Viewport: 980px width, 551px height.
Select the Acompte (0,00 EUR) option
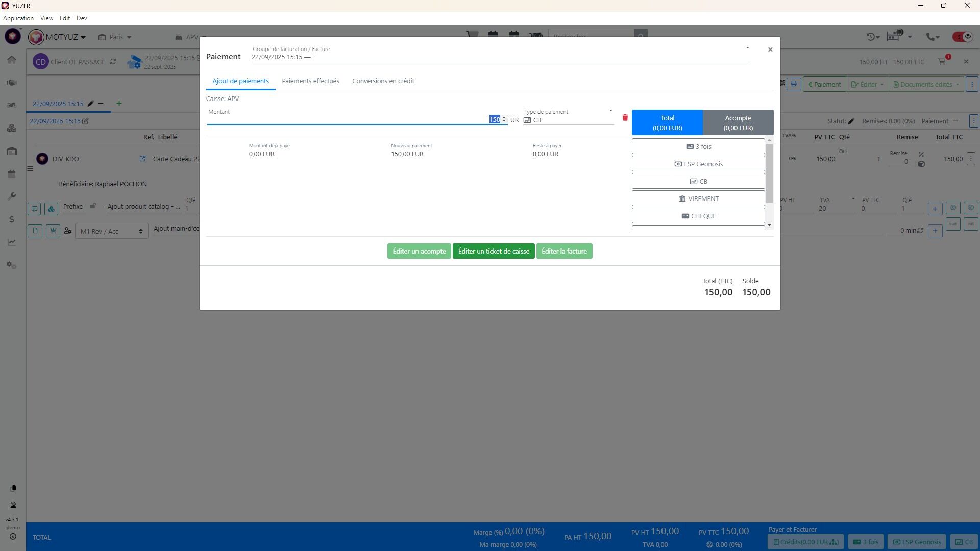(738, 122)
